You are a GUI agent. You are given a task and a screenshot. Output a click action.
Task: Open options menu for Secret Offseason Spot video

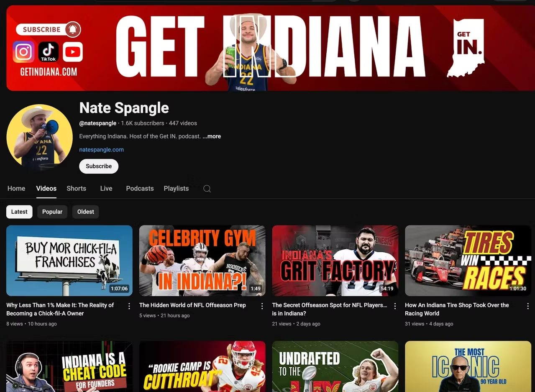395,306
